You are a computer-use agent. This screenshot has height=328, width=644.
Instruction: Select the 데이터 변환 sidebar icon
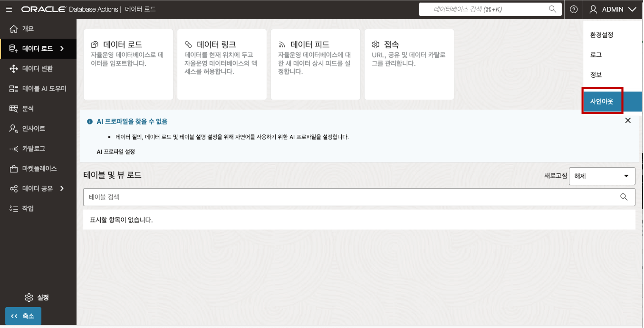tap(14, 69)
